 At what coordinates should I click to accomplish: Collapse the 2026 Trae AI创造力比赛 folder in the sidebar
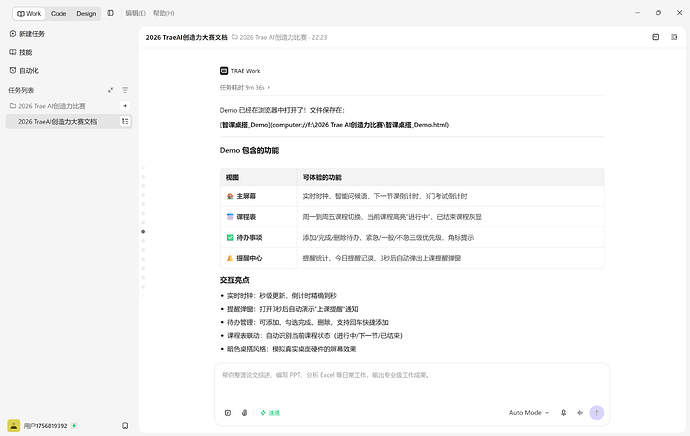click(x=48, y=106)
